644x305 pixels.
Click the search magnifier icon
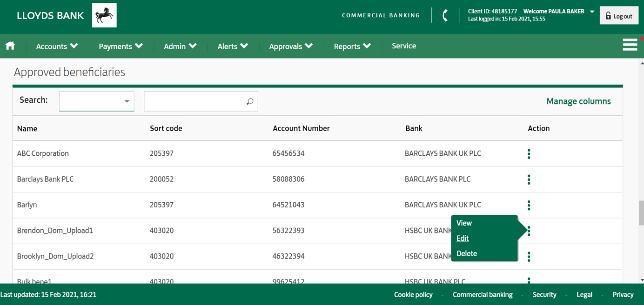tap(250, 101)
